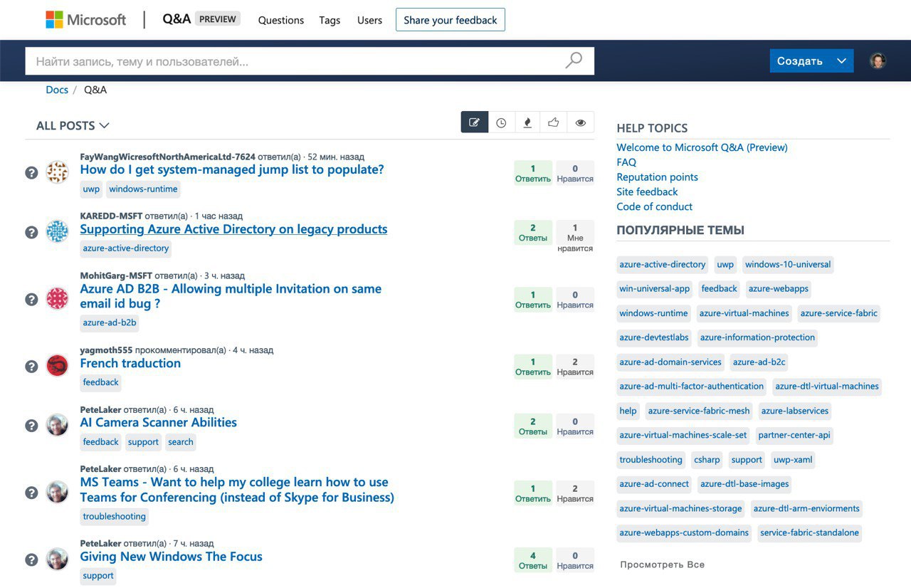Viewport: 911px width, 588px height.
Task: Select partner-center-api popular tag
Action: point(794,435)
